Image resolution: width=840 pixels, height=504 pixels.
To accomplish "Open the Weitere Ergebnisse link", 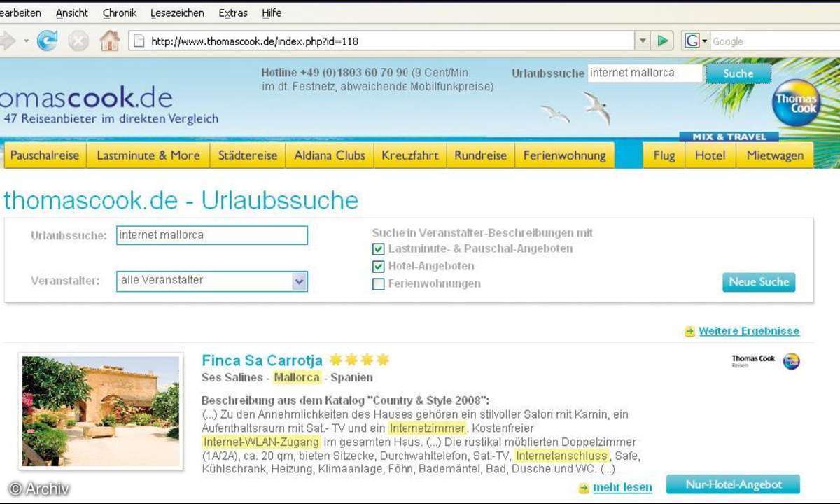I will 749,331.
